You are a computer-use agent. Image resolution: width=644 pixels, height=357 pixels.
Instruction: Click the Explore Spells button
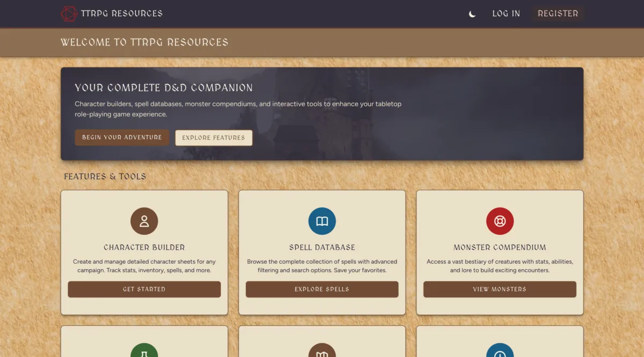coord(322,289)
